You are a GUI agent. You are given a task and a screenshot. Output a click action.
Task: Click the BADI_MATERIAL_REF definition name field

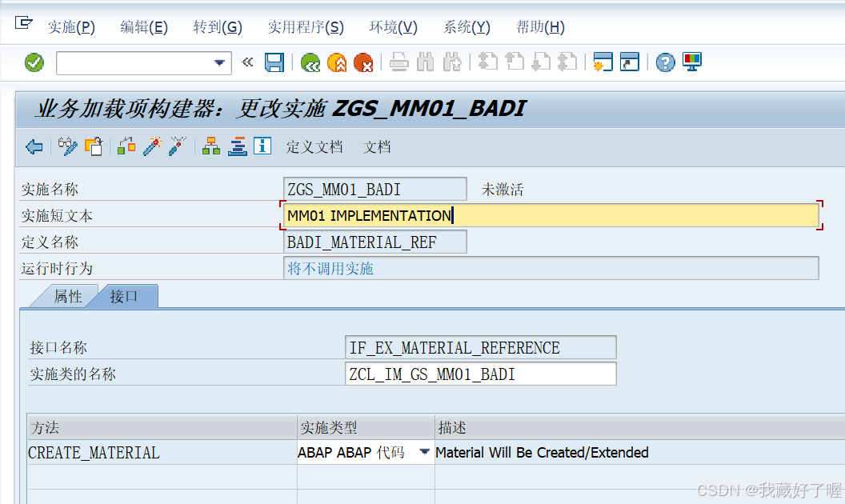(x=375, y=242)
